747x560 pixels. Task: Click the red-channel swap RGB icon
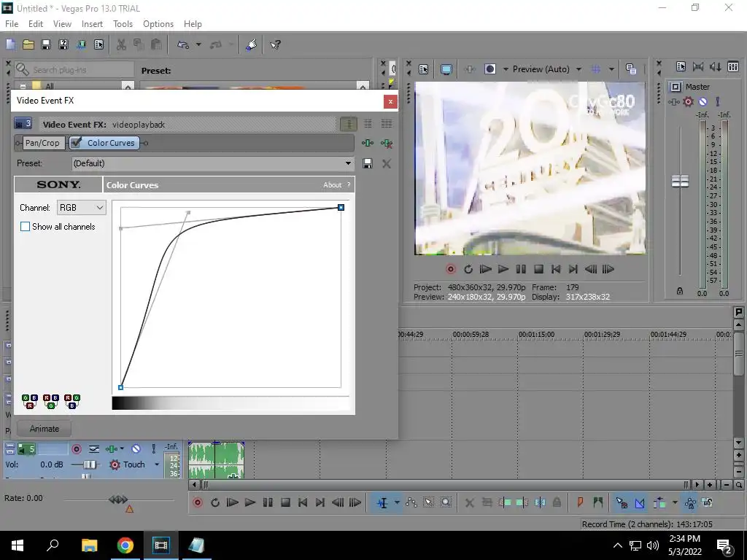pyautogui.click(x=30, y=402)
